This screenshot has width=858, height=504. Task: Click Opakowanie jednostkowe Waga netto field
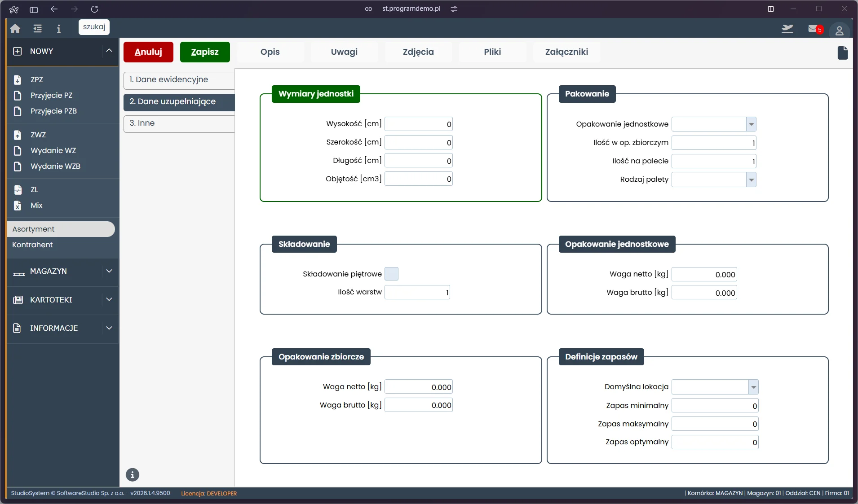tap(704, 275)
